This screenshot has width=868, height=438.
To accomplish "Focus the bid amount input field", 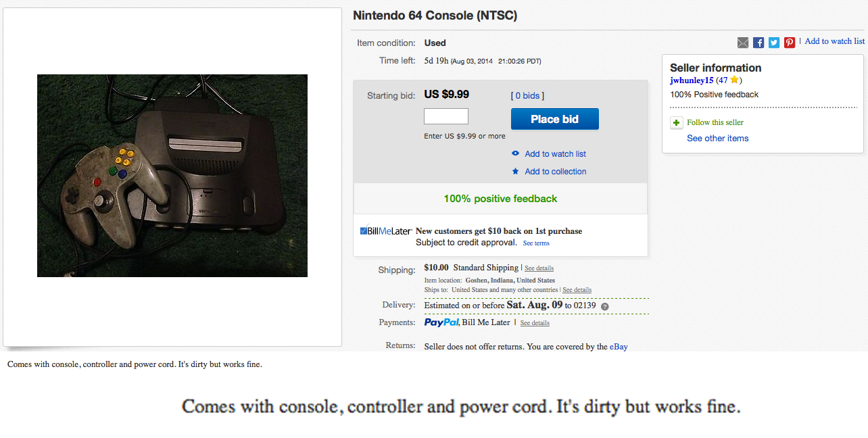I will coord(446,116).
